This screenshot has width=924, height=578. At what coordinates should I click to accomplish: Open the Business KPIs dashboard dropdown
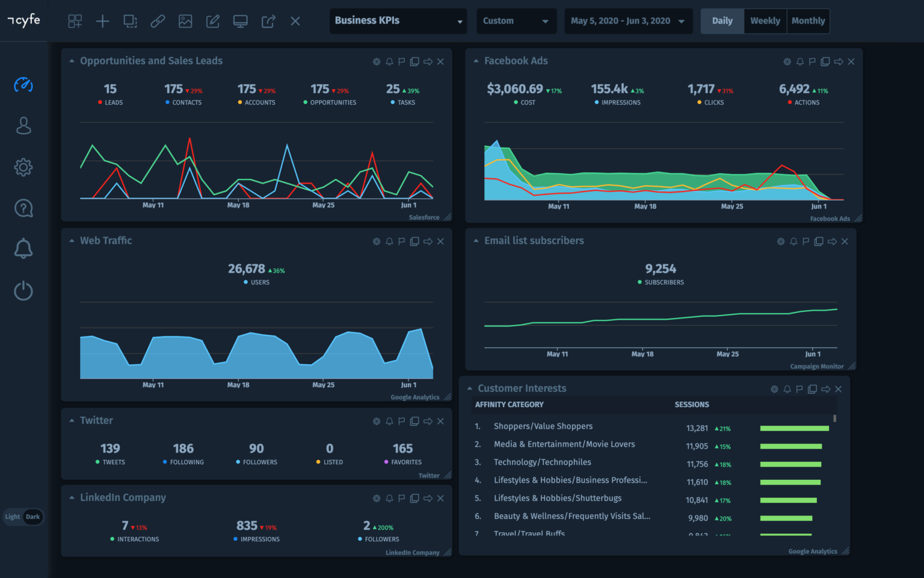398,20
